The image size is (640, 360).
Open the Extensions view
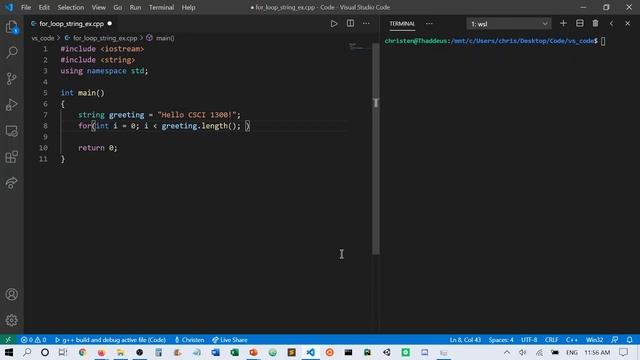tap(12, 157)
